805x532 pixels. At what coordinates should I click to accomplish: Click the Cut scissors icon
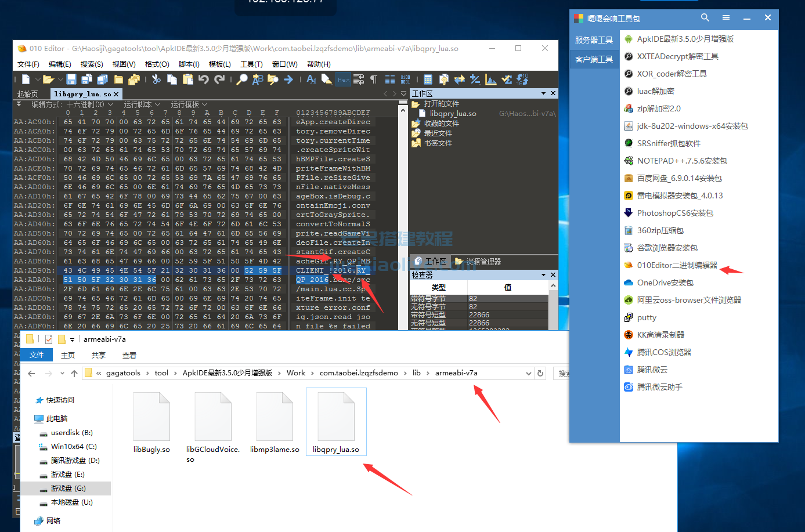tap(156, 79)
